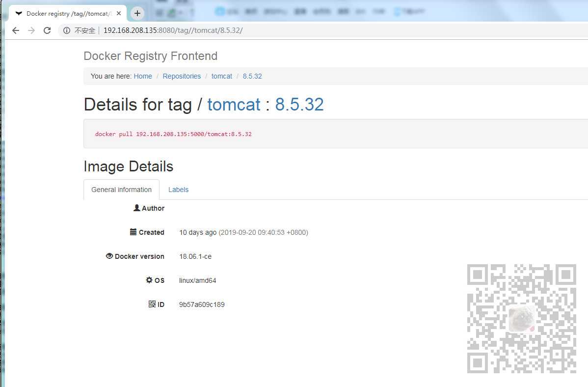Click the not-secure info icon
The image size is (588, 387).
66,30
